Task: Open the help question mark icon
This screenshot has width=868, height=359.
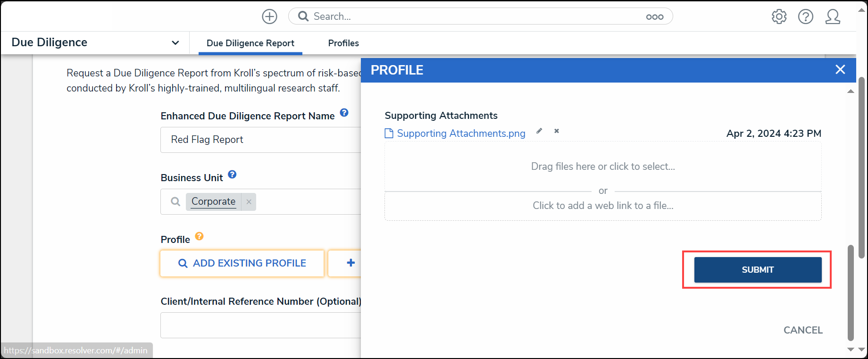Action: pos(806,17)
